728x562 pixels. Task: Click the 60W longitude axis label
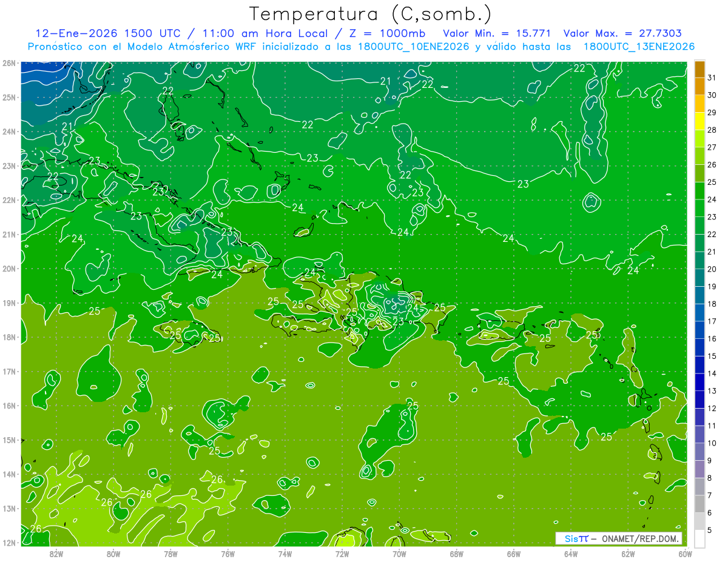(x=686, y=554)
